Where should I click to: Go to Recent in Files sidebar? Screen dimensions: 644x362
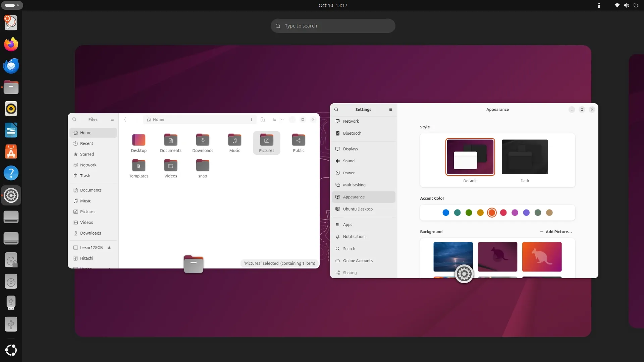click(x=93, y=143)
